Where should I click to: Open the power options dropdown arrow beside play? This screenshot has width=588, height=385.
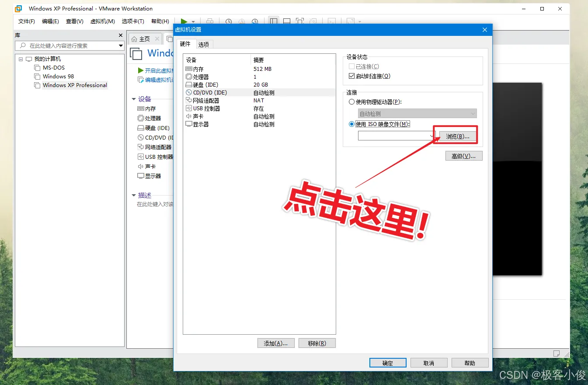(x=193, y=21)
